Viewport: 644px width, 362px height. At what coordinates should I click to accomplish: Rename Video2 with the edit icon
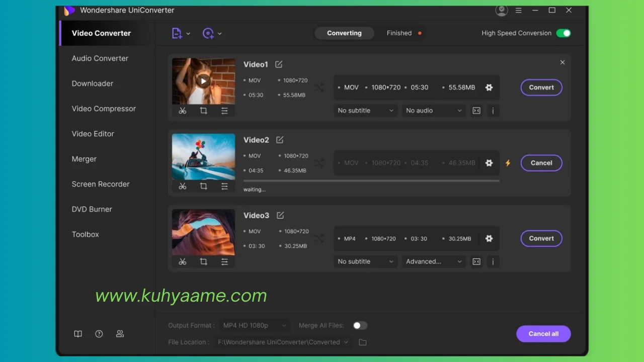280,140
